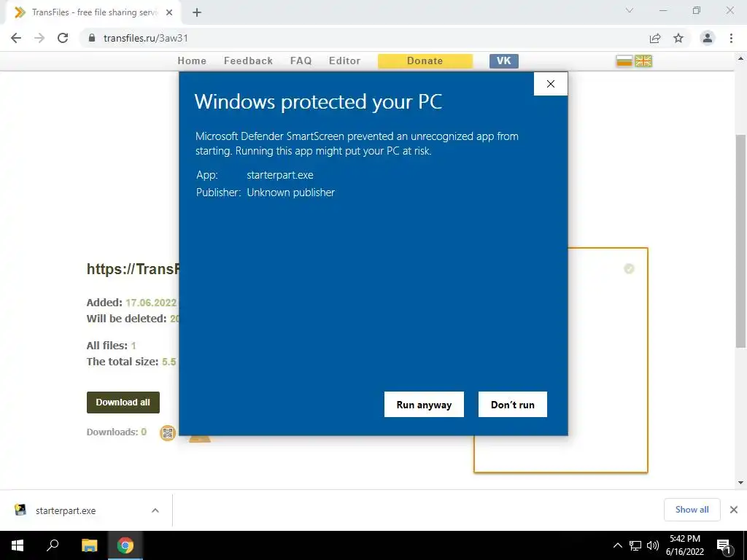Open downloaded starterpart.exe in download bar
Viewport: 747px width, 560px height.
tap(66, 510)
